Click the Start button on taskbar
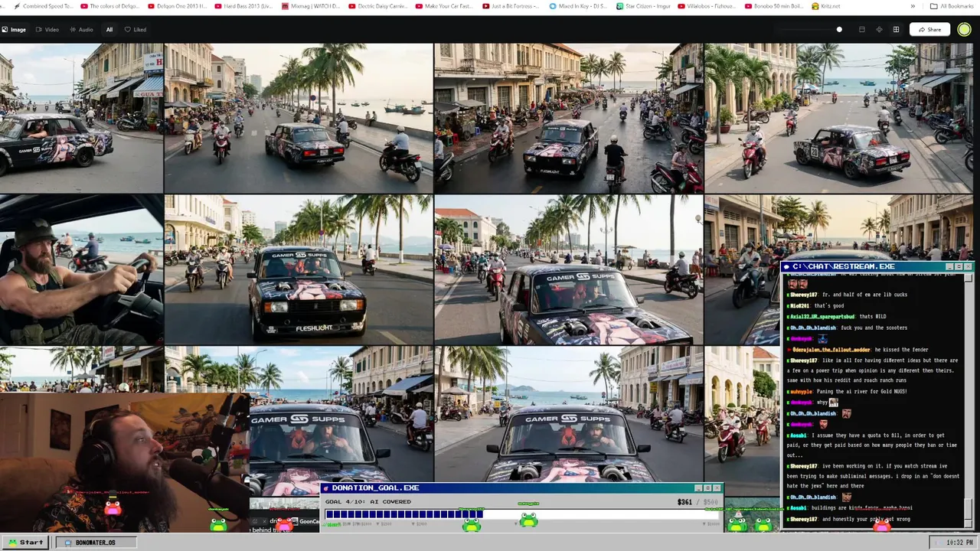Viewport: 980px width, 551px height. [25, 542]
